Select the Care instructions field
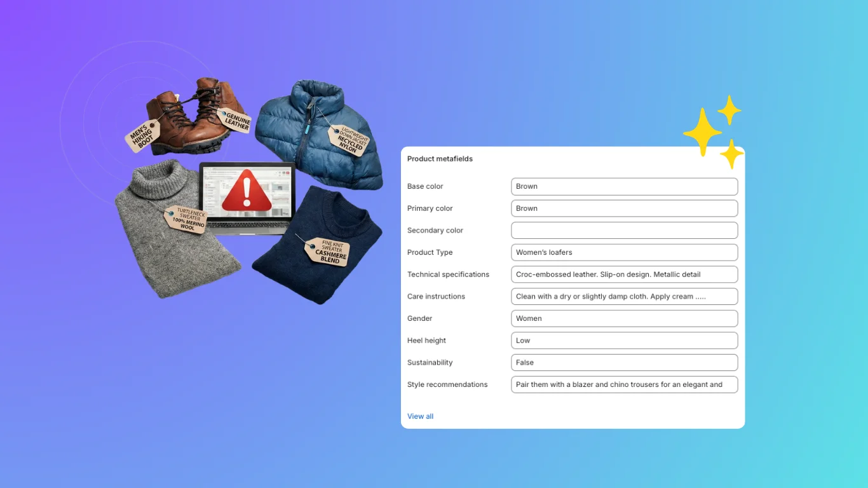The height and width of the screenshot is (488, 868). (x=624, y=296)
